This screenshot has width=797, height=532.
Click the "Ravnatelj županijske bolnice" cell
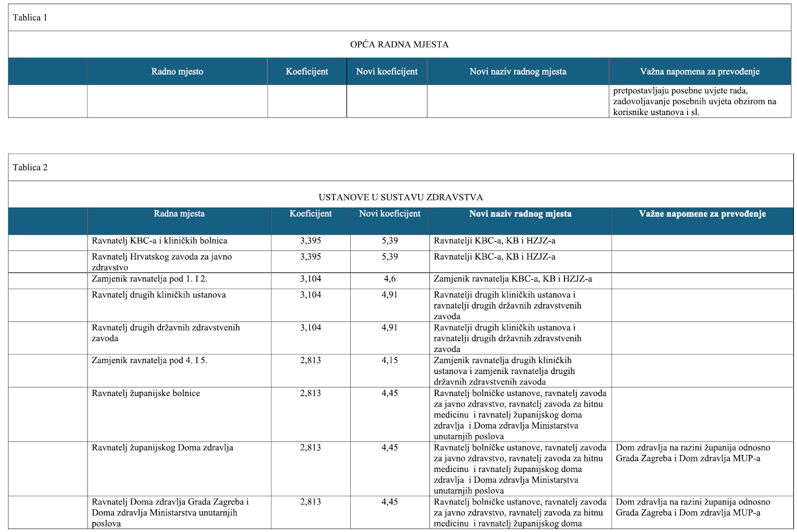tap(146, 393)
